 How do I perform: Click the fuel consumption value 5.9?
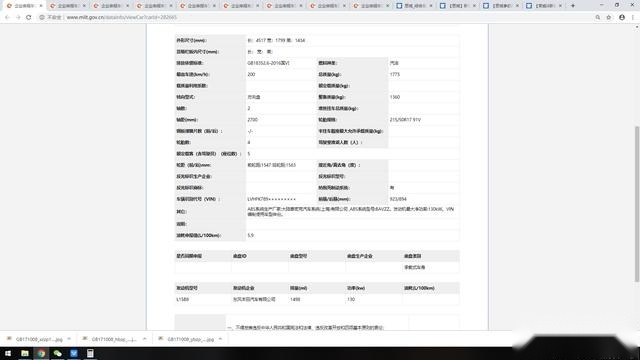point(251,236)
